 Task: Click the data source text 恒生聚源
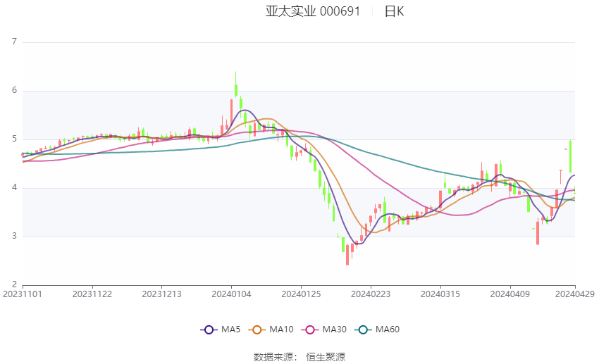[x=326, y=357]
